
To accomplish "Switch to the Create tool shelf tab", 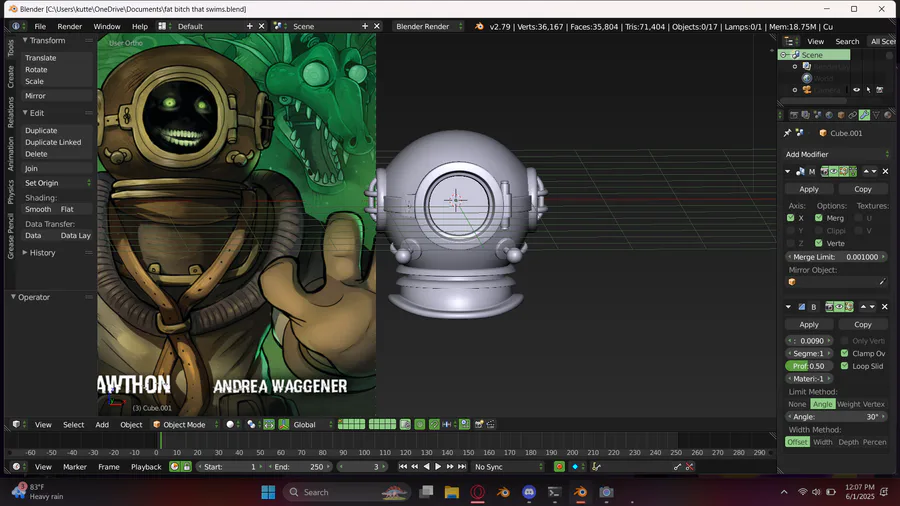I will click(10, 77).
